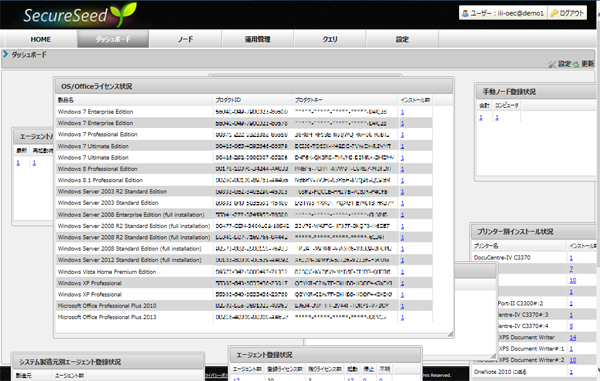Open the user account button iii-oec@demo1
Image resolution: width=600 pixels, height=381 pixels.
point(503,13)
